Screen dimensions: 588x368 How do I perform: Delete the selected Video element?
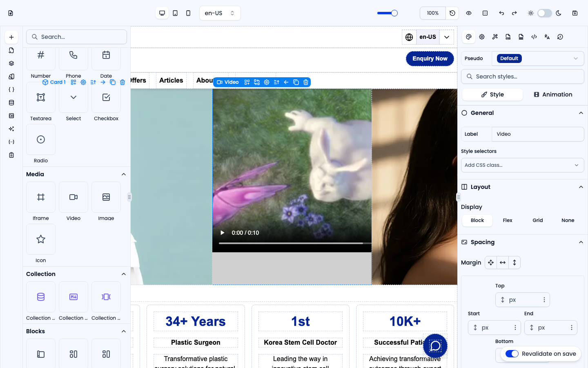pos(306,82)
